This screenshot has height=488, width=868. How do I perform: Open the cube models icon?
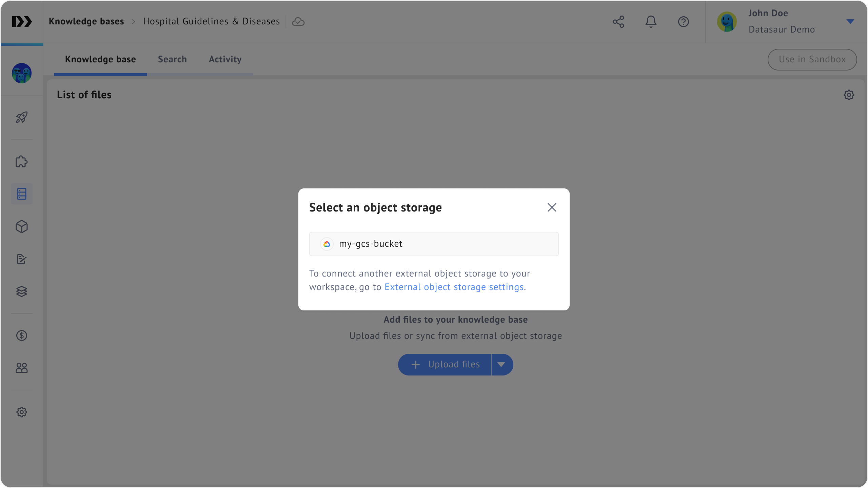click(x=22, y=226)
